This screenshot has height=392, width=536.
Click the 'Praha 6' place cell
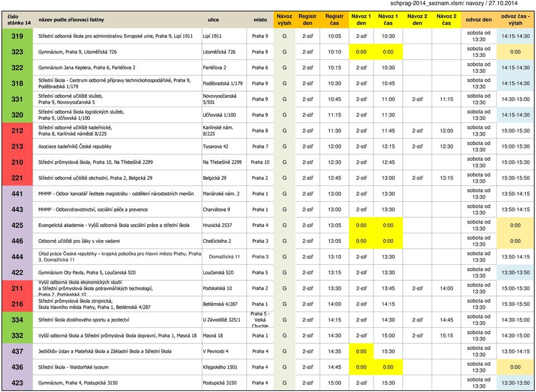(260, 68)
